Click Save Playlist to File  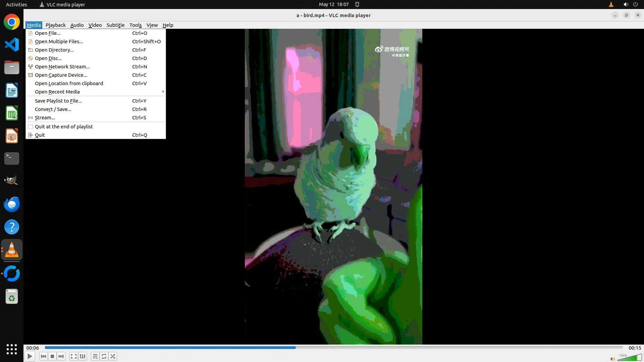(x=58, y=101)
